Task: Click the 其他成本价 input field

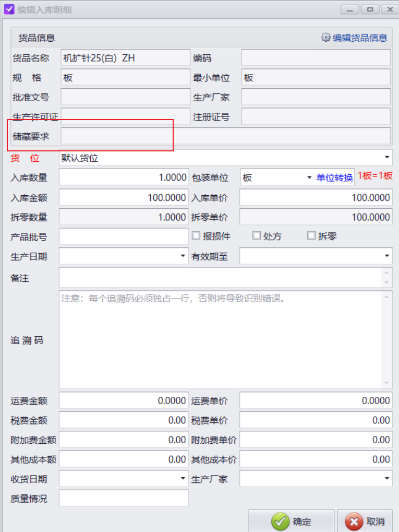Action: click(316, 459)
